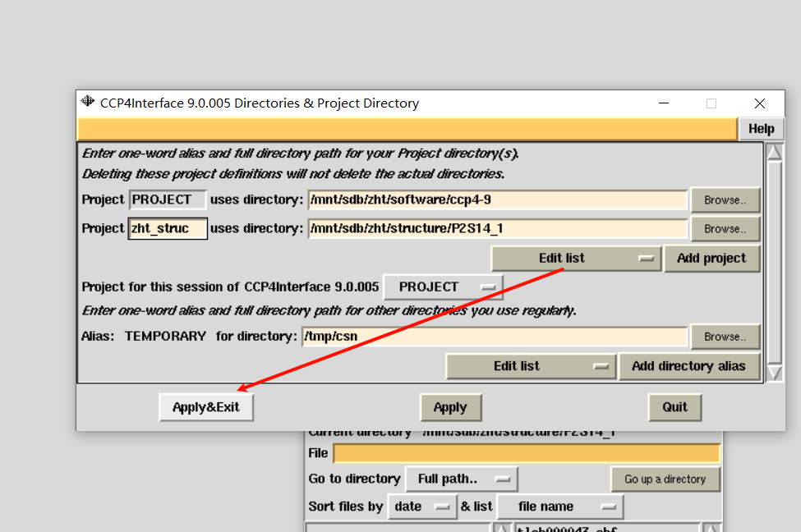Image resolution: width=801 pixels, height=532 pixels.
Task: Open the file name list dropdown
Action: (x=560, y=507)
